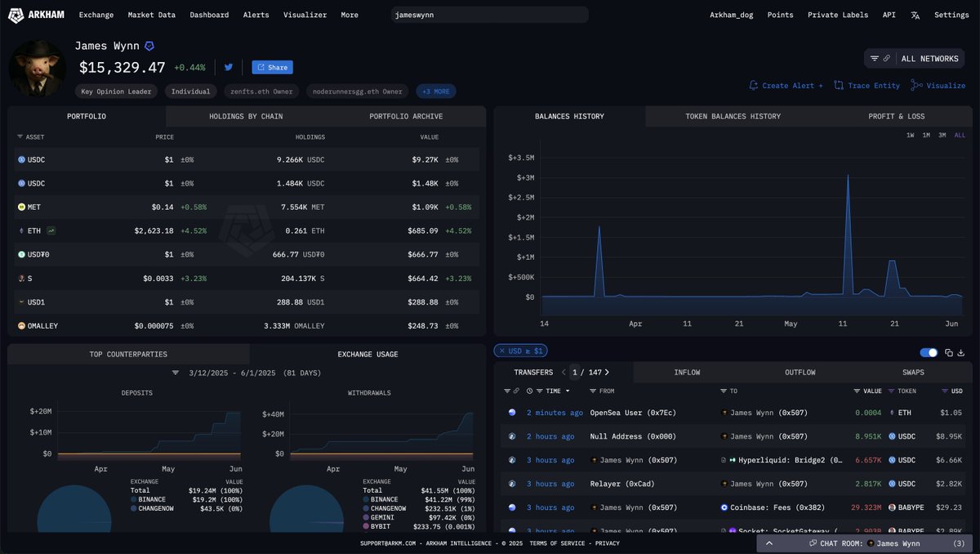This screenshot has width=980, height=554.
Task: Open Settings in top bar
Action: click(x=951, y=15)
